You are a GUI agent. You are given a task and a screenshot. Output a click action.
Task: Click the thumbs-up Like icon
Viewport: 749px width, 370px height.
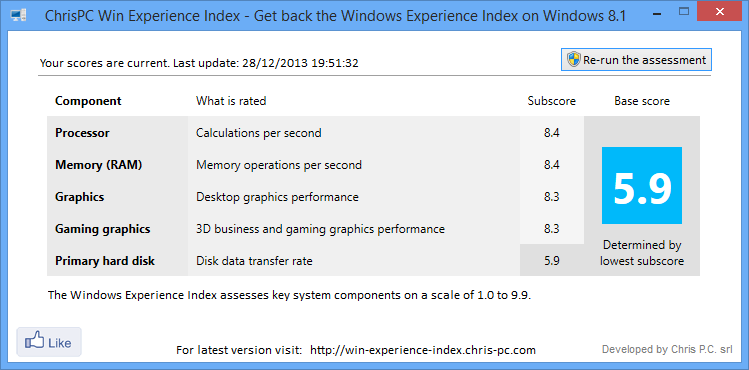35,342
